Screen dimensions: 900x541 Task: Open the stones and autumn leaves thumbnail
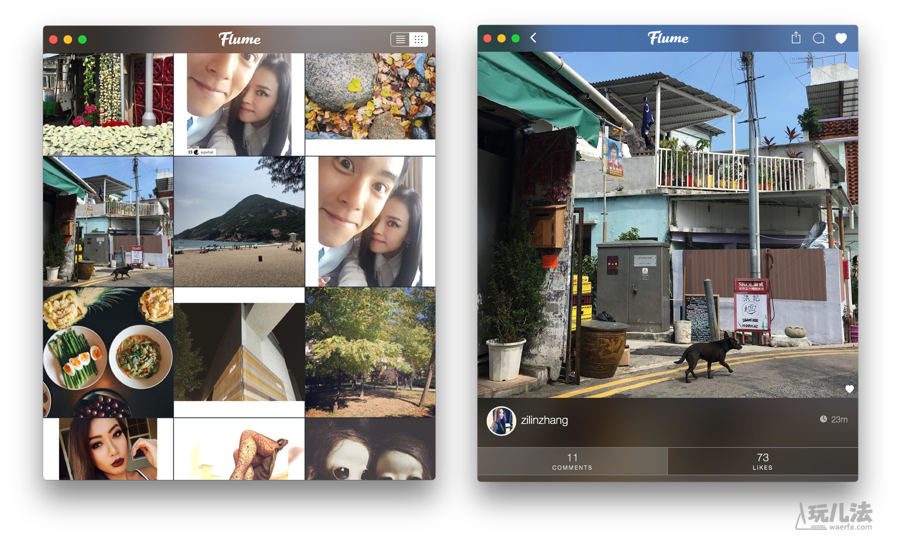click(x=370, y=97)
